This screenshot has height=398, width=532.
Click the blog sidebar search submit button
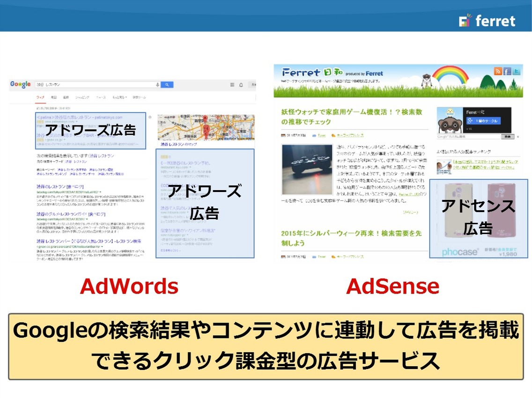pyautogui.click(x=508, y=136)
